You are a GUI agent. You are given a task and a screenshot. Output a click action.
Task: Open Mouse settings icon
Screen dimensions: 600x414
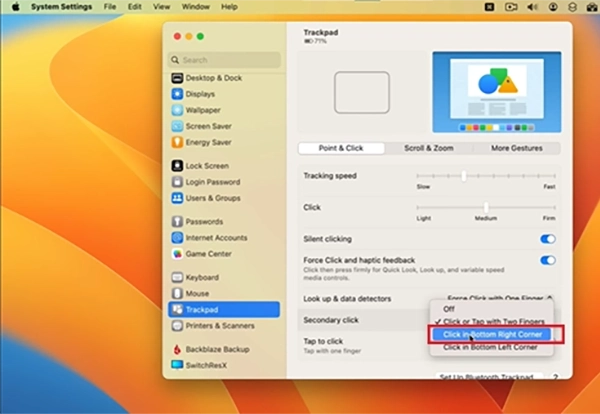coord(177,294)
